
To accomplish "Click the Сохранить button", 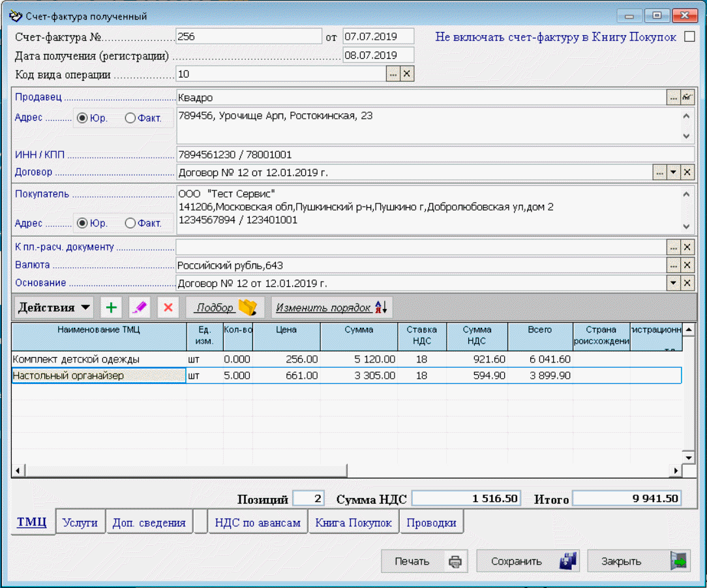I will [528, 561].
